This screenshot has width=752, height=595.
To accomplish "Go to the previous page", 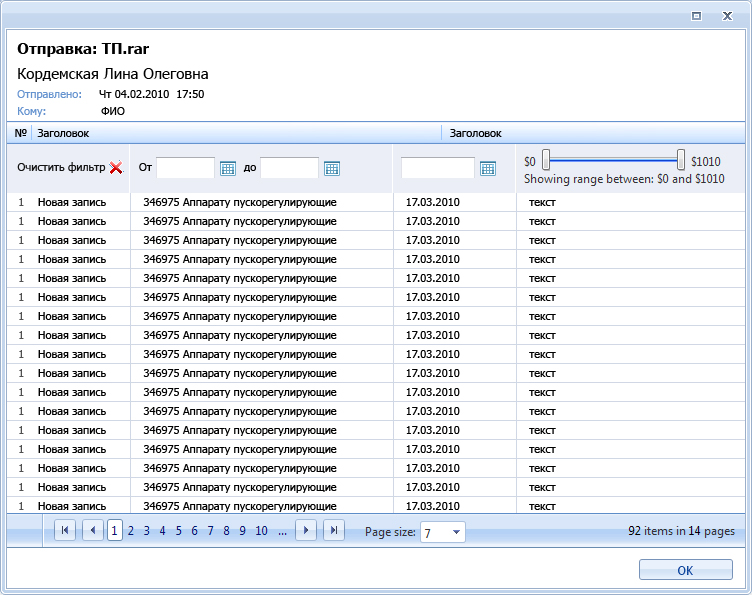I will (93, 530).
